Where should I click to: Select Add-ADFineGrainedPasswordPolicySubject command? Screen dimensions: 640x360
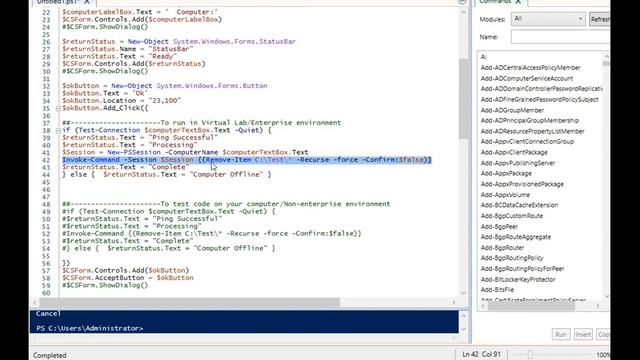[539, 100]
